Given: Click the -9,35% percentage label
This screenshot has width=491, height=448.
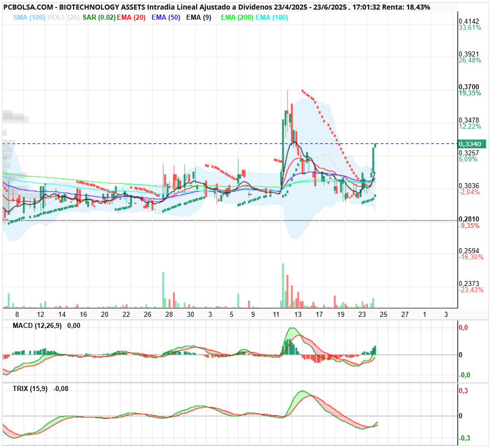Looking at the screenshot, I should [469, 226].
